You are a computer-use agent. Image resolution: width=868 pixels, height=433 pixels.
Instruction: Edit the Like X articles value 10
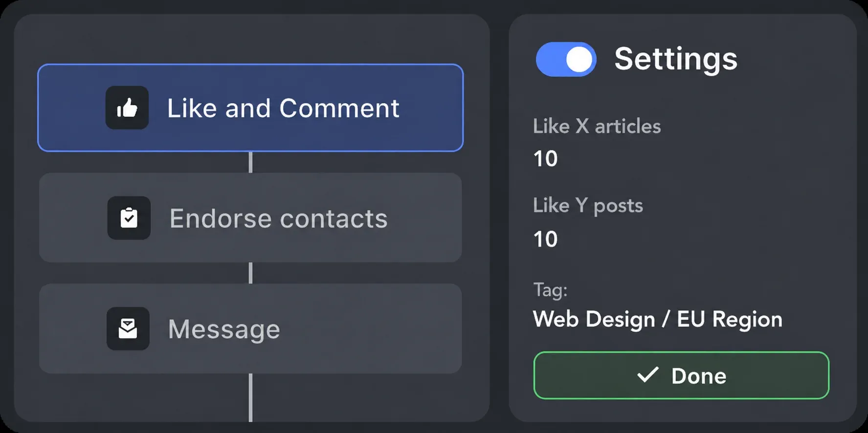point(545,159)
